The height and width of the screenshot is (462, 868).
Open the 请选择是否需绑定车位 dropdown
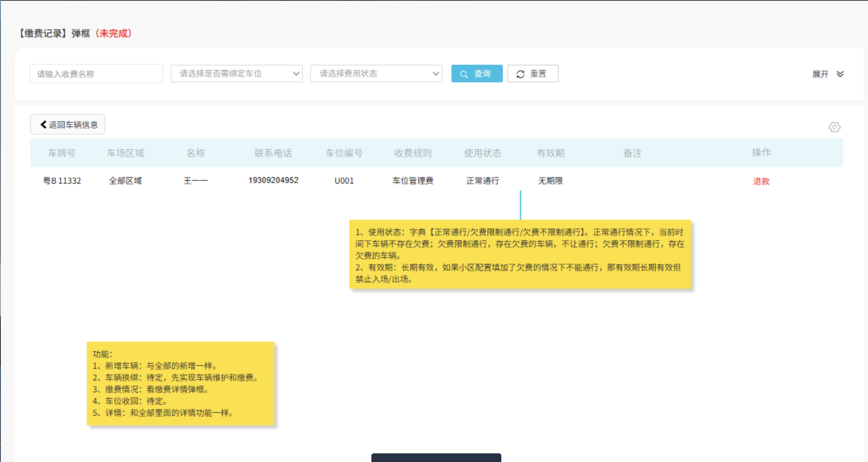pos(236,74)
